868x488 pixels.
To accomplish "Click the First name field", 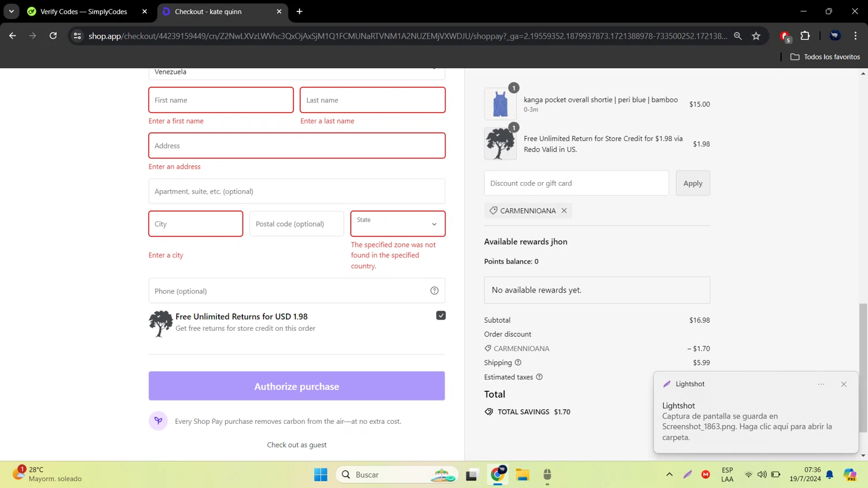I will (x=221, y=100).
